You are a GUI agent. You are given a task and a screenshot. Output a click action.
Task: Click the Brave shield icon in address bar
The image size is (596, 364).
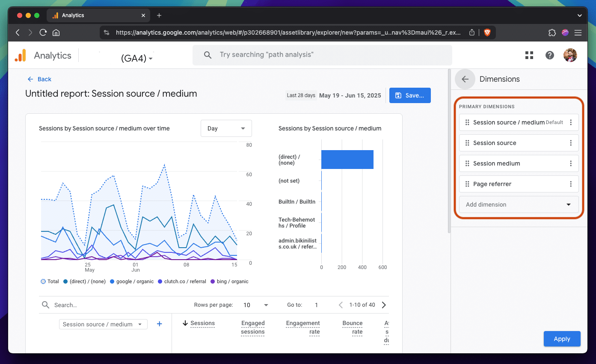pyautogui.click(x=487, y=33)
